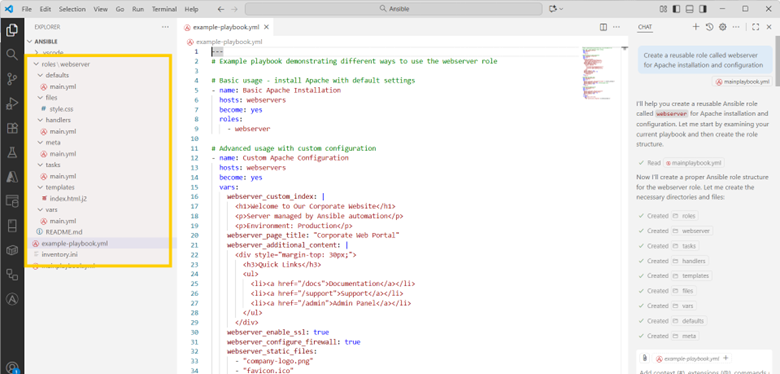Click the Created defaults folder chip
780x374 pixels.
tap(688, 321)
